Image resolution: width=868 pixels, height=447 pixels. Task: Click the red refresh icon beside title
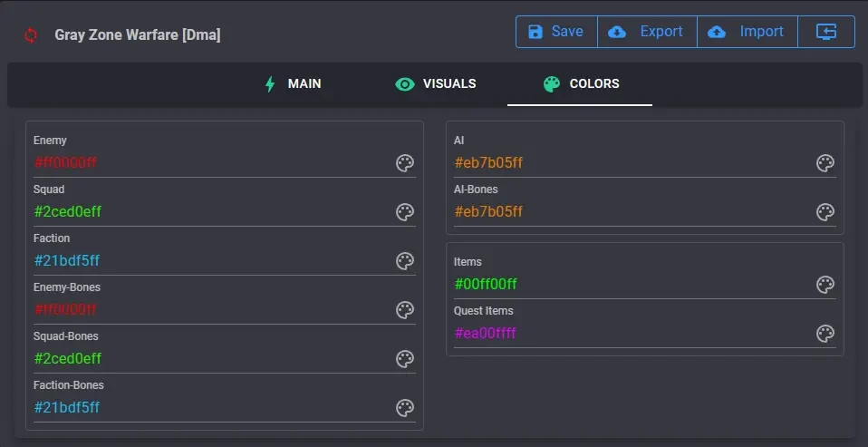pyautogui.click(x=31, y=35)
